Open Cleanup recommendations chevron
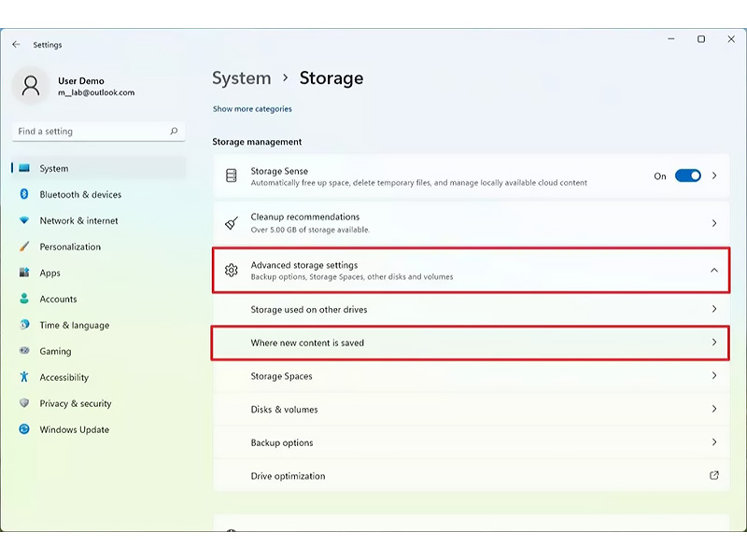The width and height of the screenshot is (747, 560). 714,223
